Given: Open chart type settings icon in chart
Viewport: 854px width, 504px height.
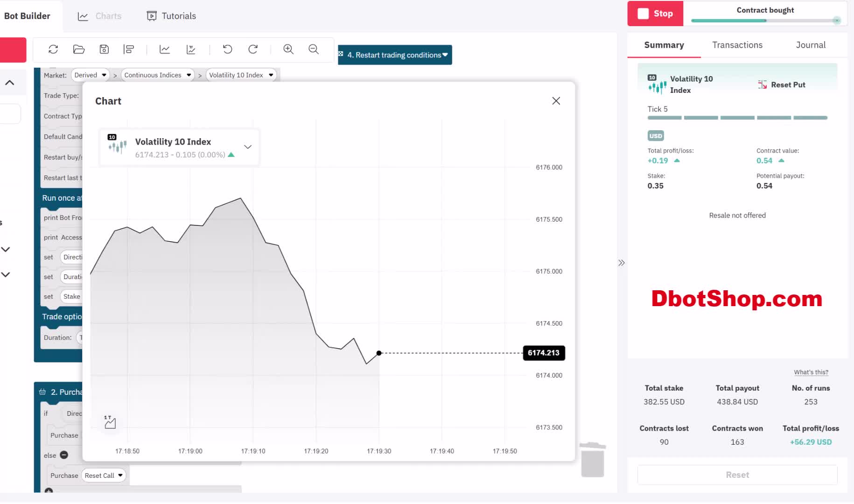Looking at the screenshot, I should tap(110, 422).
